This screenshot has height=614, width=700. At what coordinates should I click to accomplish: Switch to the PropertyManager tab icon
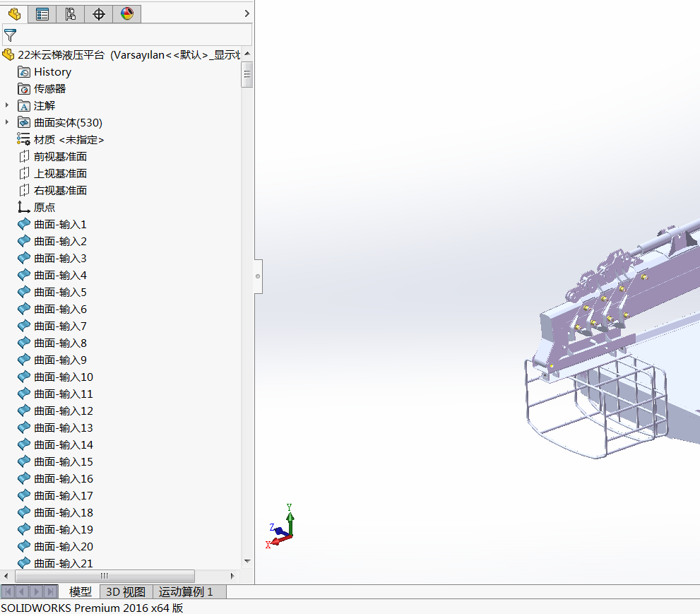(42, 13)
